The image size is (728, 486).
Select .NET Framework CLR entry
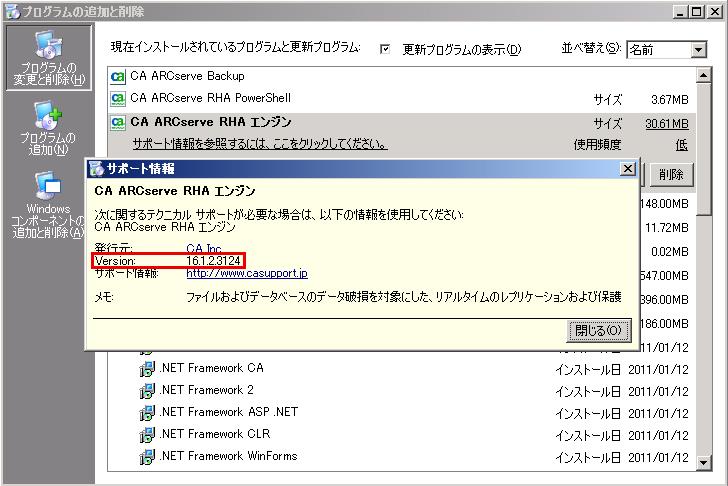tap(214, 434)
